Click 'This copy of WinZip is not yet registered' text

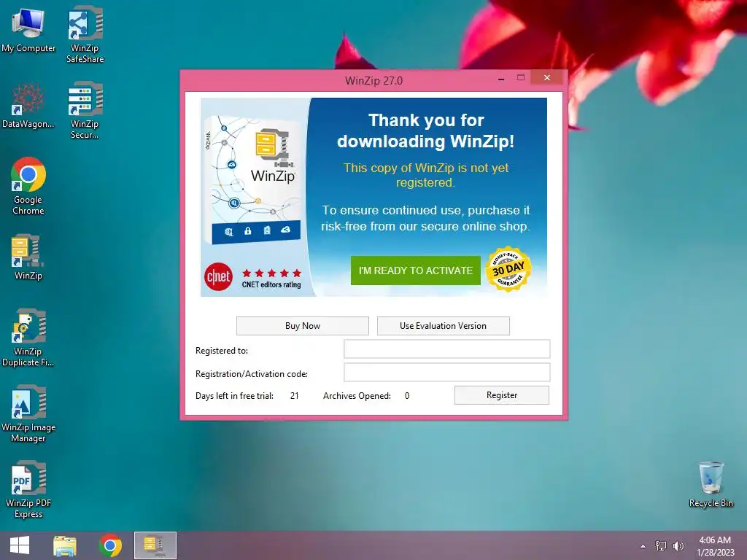[426, 175]
